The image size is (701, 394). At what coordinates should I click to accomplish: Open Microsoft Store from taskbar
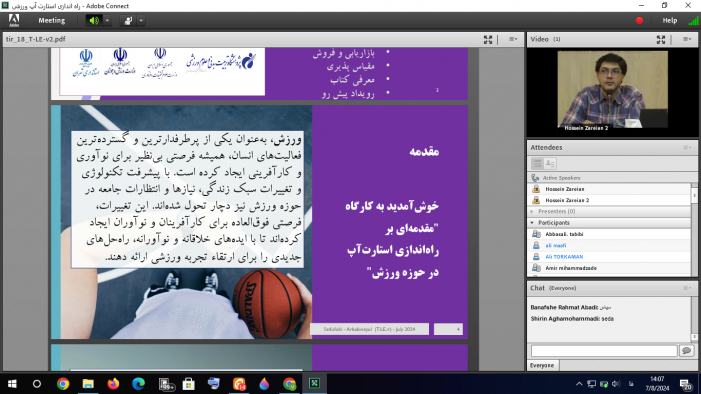pyautogui.click(x=189, y=384)
